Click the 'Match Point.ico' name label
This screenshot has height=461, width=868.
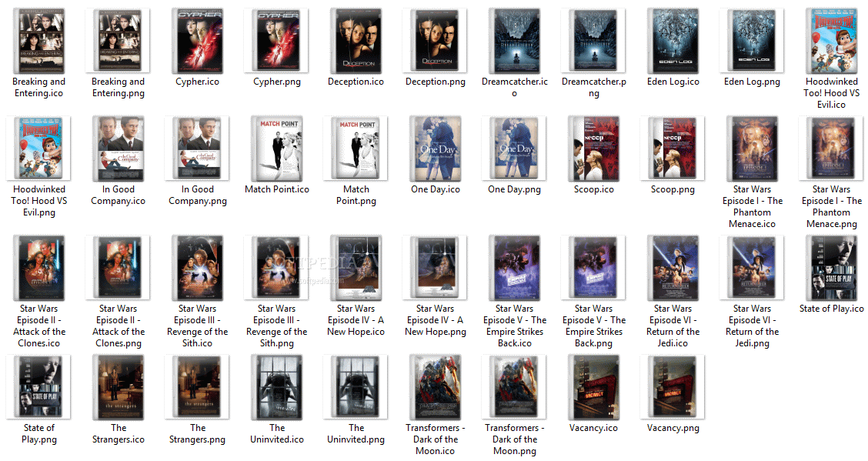(277, 189)
